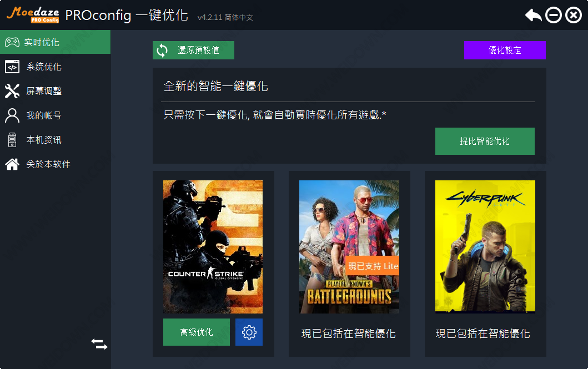This screenshot has width=588, height=369.
Task: Open 優化設定 purple button
Action: [x=505, y=50]
